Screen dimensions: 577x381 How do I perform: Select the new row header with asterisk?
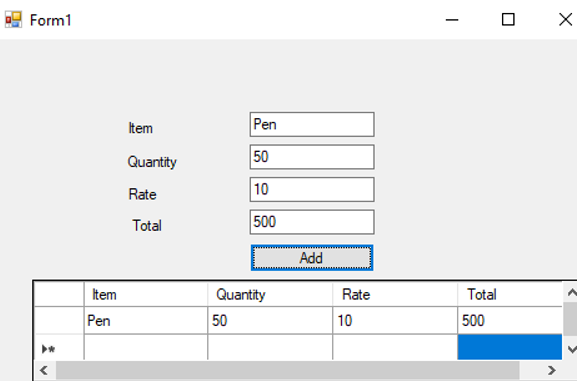[x=59, y=348]
